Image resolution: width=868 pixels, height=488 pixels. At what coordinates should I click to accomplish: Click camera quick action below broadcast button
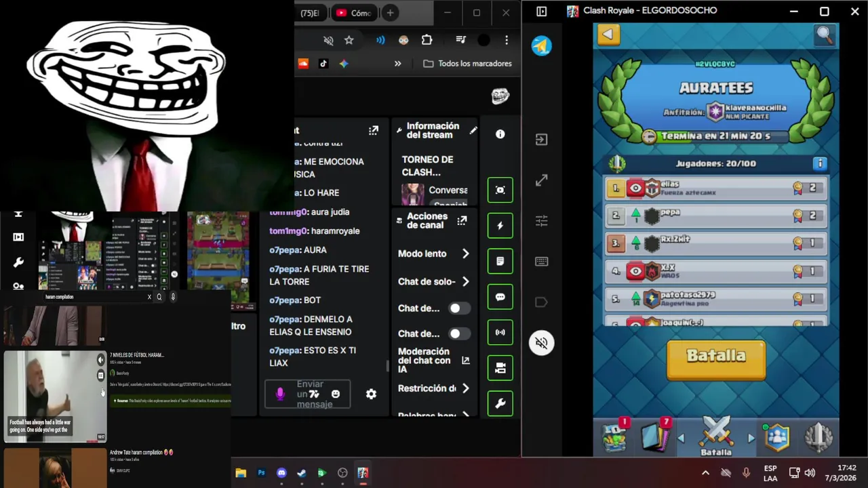[500, 368]
